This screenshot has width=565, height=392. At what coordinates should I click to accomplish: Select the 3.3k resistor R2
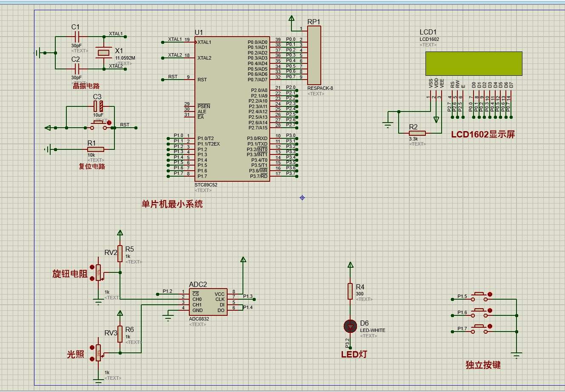click(417, 133)
